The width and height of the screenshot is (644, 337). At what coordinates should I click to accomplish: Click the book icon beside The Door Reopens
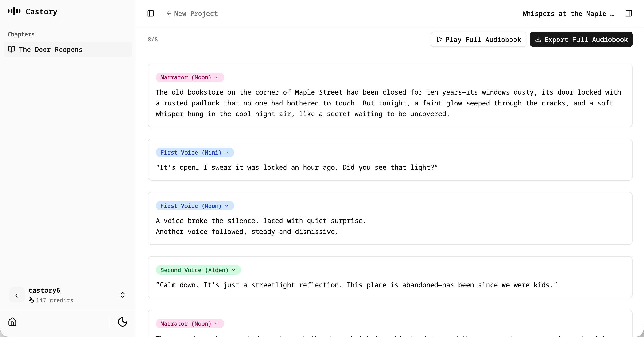[12, 49]
